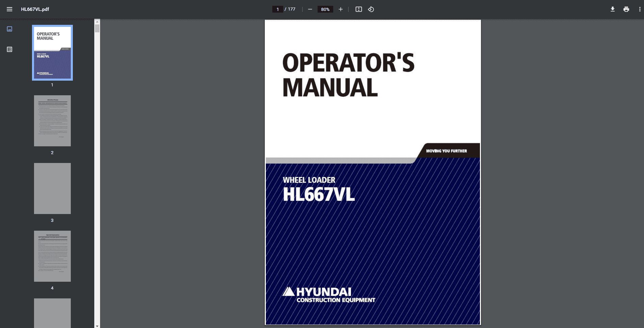Open page 2 thumbnail

point(52,121)
